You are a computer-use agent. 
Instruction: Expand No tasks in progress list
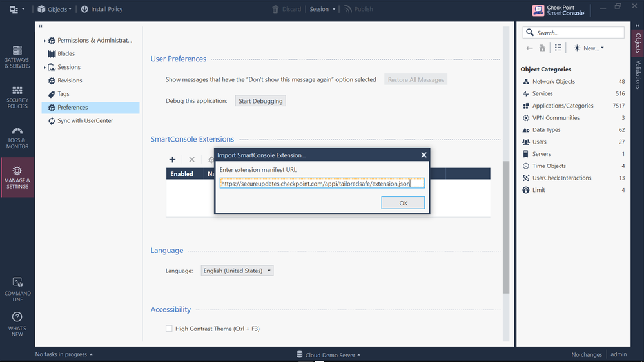(x=64, y=354)
